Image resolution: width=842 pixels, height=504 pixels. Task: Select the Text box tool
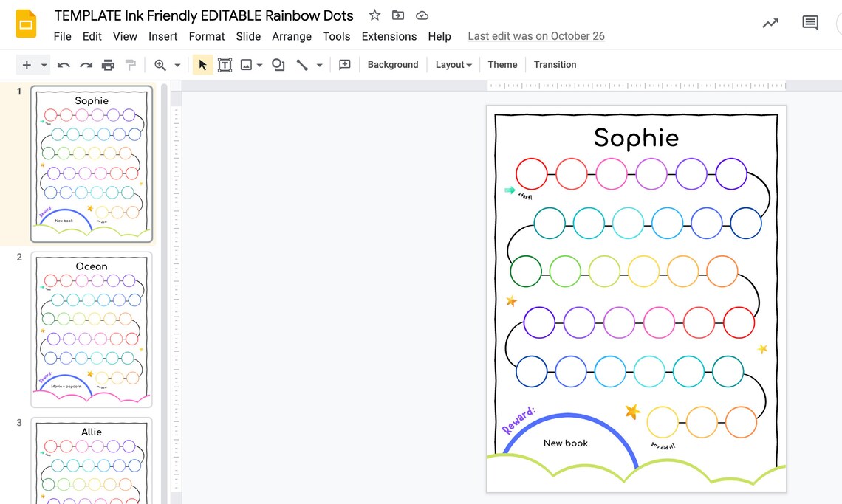point(225,65)
